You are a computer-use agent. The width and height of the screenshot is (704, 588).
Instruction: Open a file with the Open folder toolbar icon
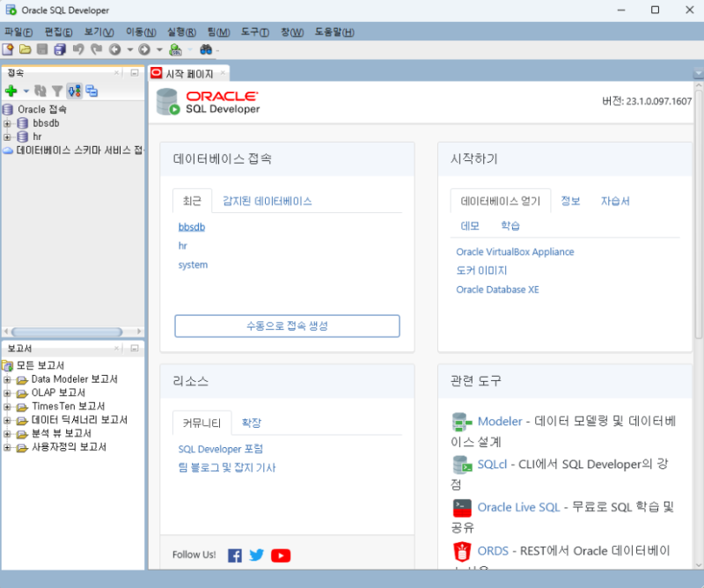[25, 49]
